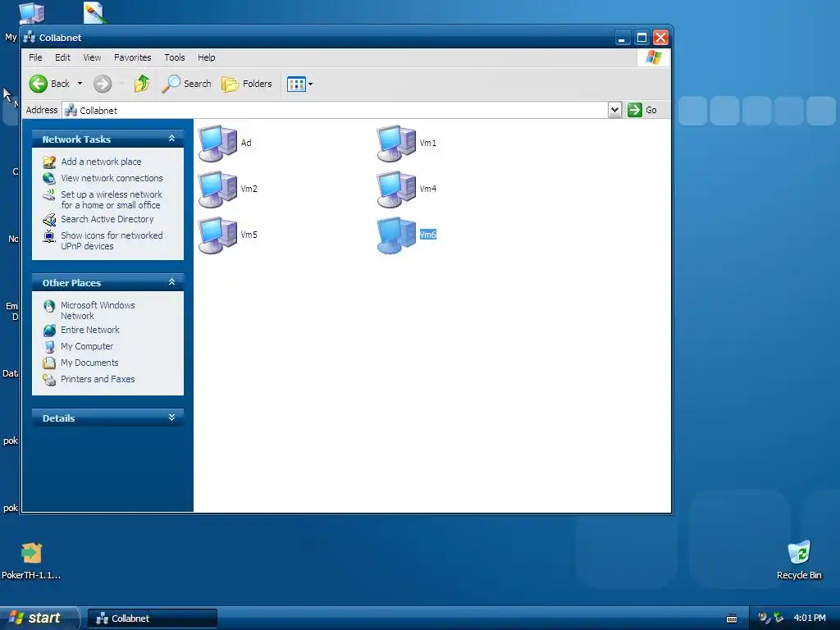Collapse the Other Places panel

pyautogui.click(x=171, y=282)
